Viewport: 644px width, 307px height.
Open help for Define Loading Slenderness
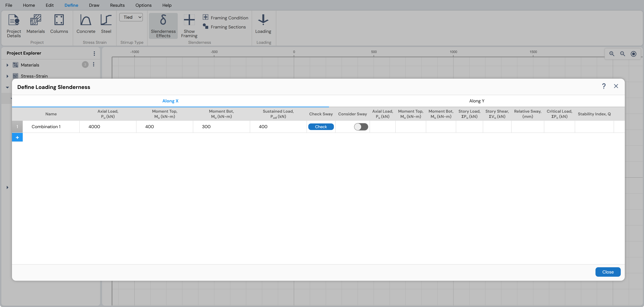click(x=604, y=86)
